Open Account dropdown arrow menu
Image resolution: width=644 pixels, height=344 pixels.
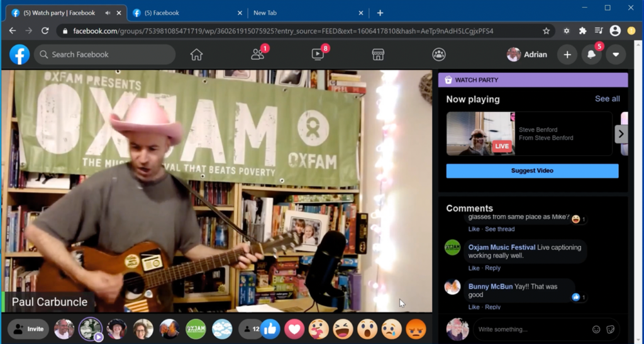pos(616,55)
